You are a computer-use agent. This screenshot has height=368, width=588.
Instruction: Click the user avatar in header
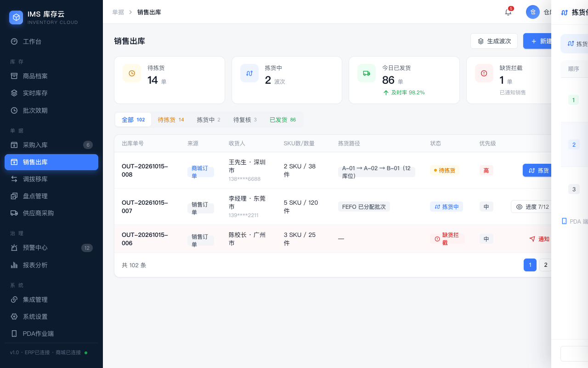533,12
